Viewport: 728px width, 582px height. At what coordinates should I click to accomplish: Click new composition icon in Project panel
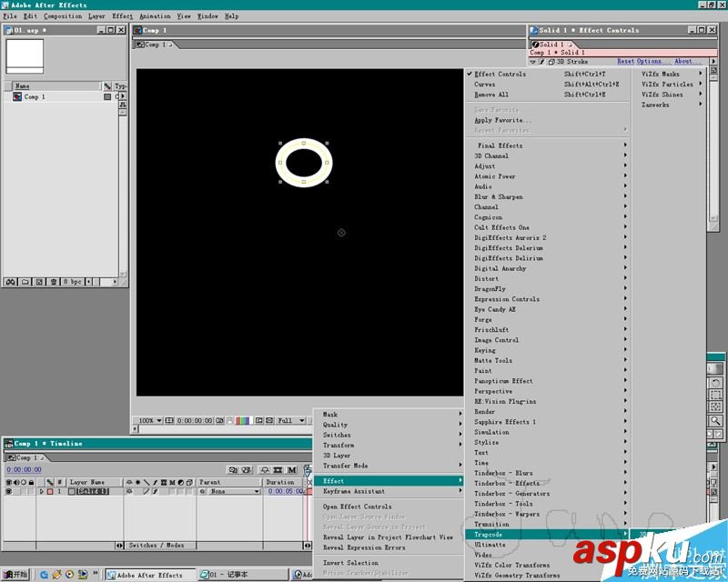click(39, 282)
